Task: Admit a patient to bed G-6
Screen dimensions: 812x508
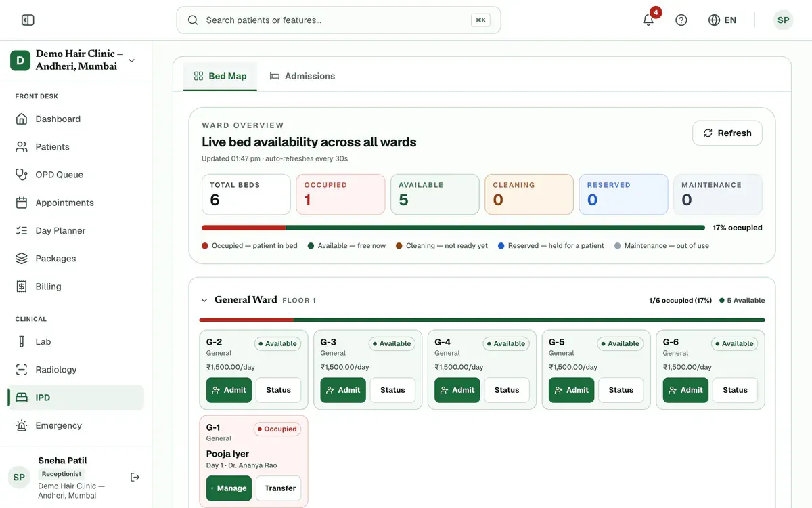Action: pos(685,390)
